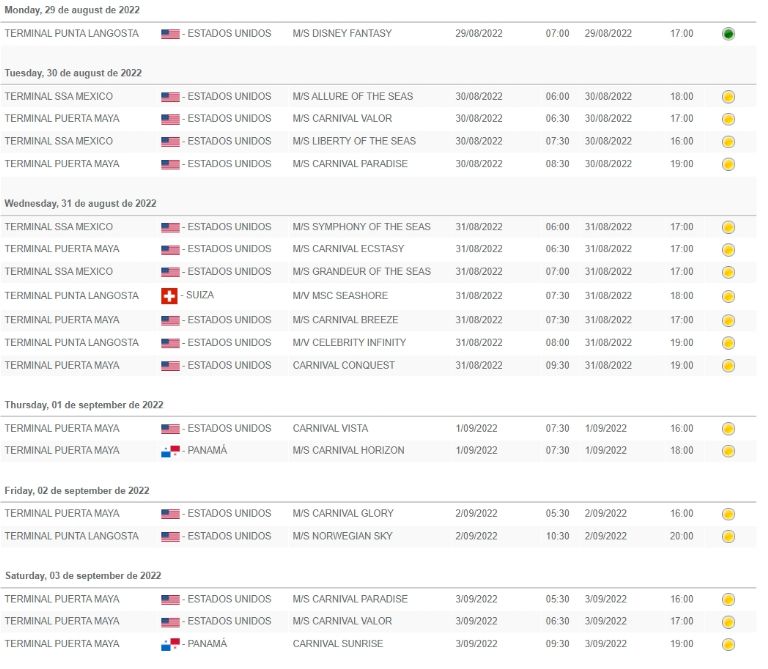
Task: Click US flag in Celebrity Infinity row
Action: [x=170, y=343]
